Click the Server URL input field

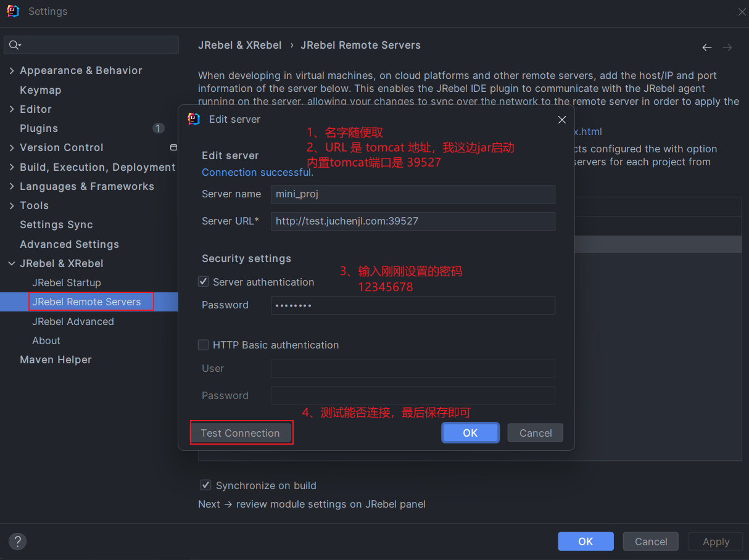point(412,221)
